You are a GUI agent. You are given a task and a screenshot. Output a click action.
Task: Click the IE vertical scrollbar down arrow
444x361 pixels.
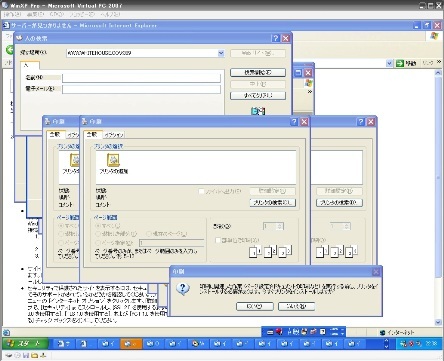tap(438, 322)
